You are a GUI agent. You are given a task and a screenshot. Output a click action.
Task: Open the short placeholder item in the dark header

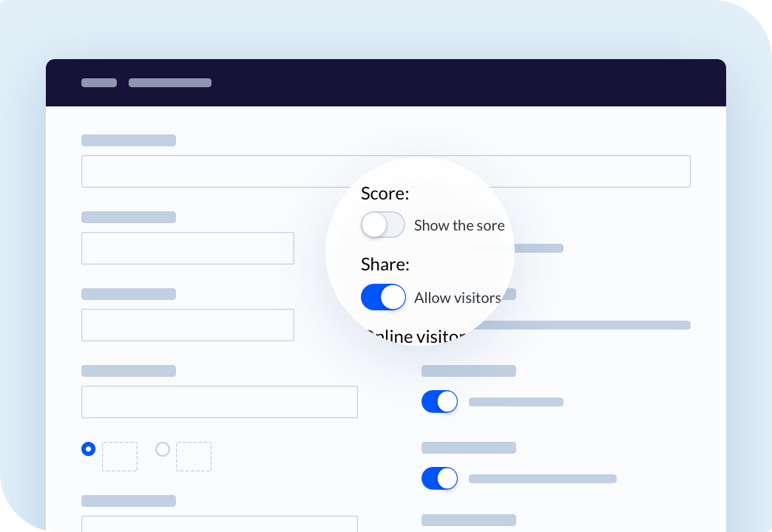[99, 83]
